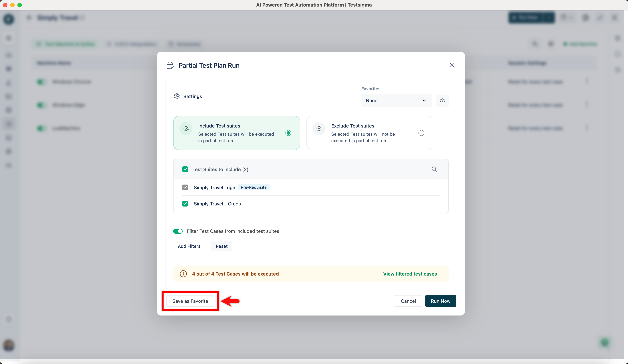Click the info icon in executed banner
The image size is (628, 364).
click(x=183, y=274)
